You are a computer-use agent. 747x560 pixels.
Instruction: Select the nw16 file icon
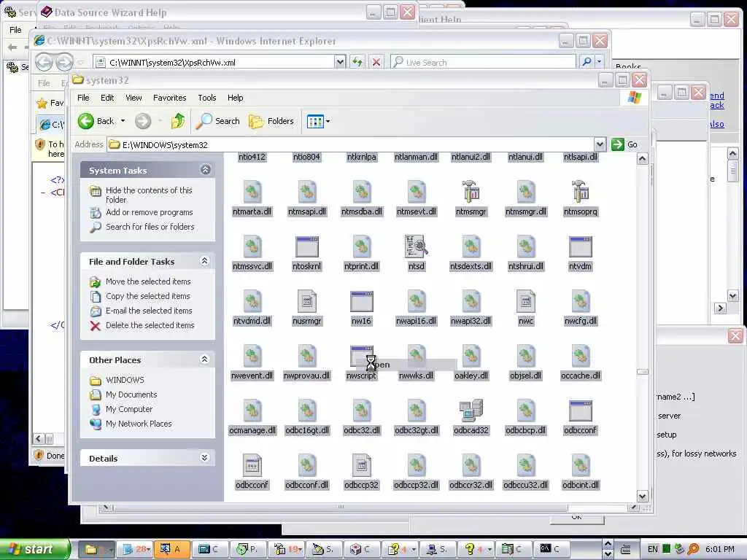361,302
